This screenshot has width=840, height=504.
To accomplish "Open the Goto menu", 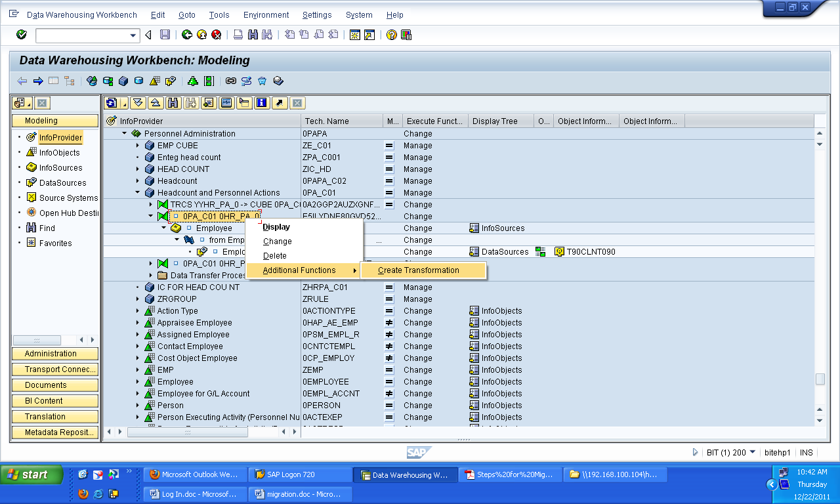I will (x=187, y=15).
